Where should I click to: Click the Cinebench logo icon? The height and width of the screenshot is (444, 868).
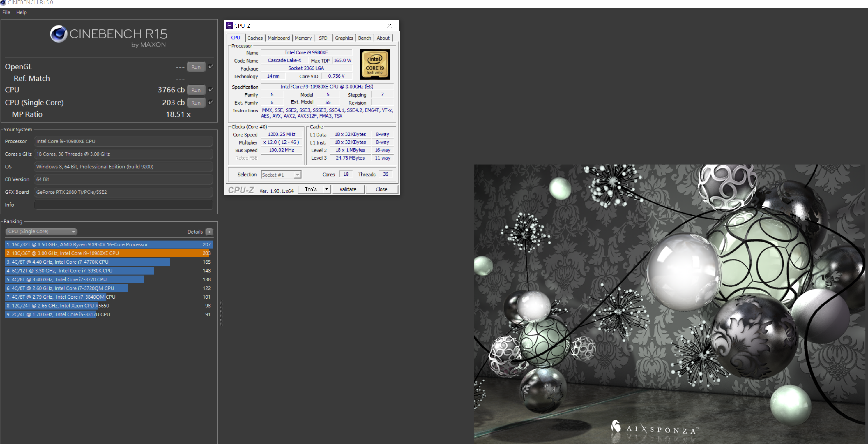pyautogui.click(x=59, y=34)
